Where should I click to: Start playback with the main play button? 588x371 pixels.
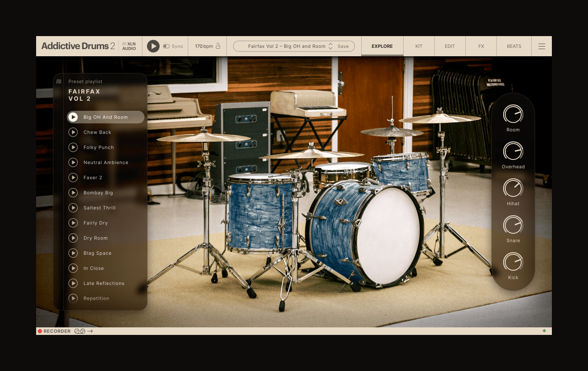point(153,46)
